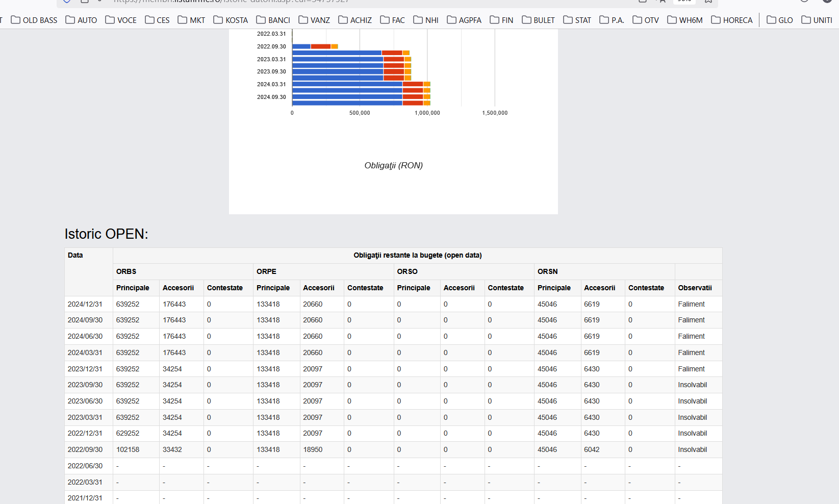Expand the MKT bookmarks folder
Screen dimensions: 839x504
[x=191, y=20]
